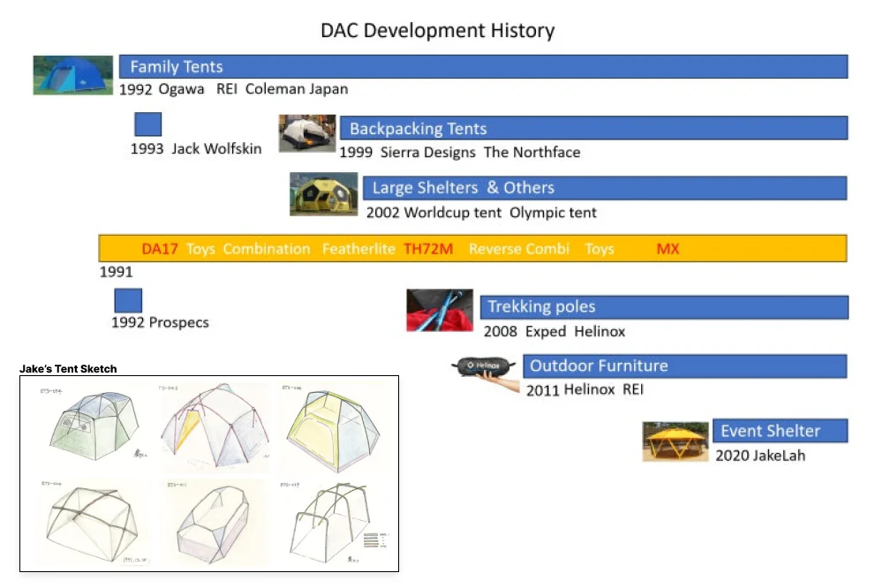This screenshot has height=588, width=883.
Task: Click the Reverse Combi label
Action: [x=519, y=249]
